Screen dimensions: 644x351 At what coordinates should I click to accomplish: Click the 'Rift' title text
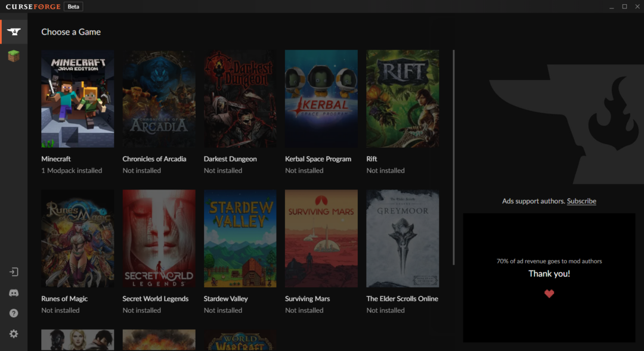(x=371, y=159)
